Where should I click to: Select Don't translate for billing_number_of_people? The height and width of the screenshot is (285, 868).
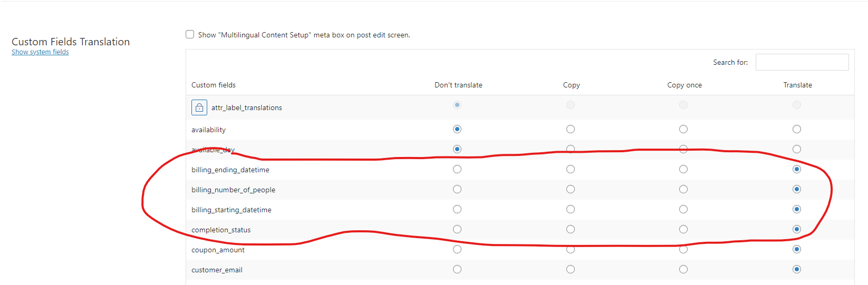[457, 189]
